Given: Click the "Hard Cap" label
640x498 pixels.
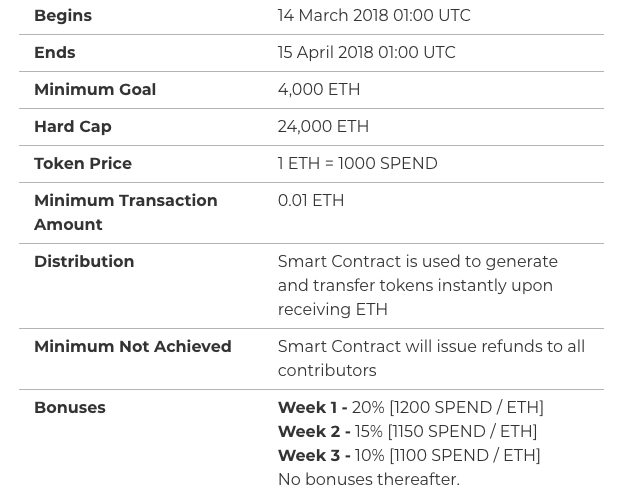Looking at the screenshot, I should point(73,127).
